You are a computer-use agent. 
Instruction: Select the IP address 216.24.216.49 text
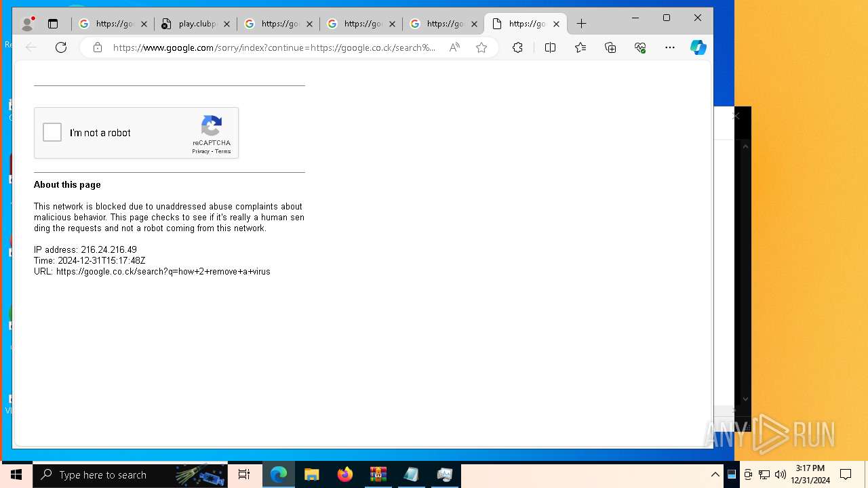85,249
